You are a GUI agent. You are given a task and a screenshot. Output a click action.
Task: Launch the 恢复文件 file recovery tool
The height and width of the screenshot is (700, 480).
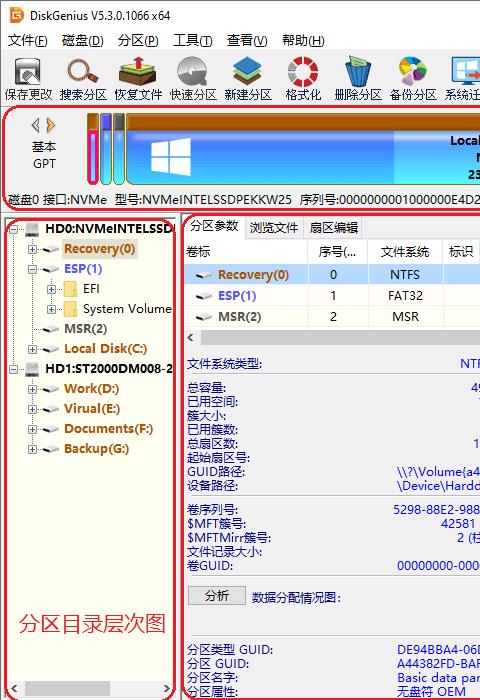(138, 78)
